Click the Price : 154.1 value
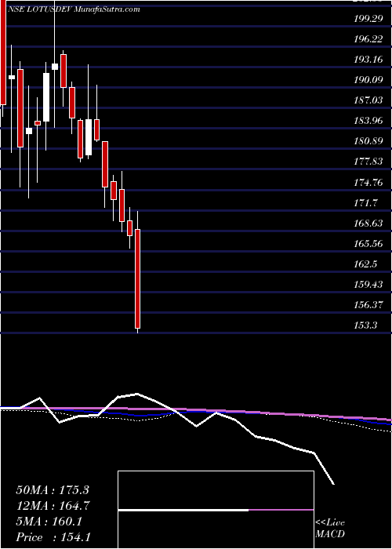The height and width of the screenshot is (549, 392). [53, 537]
